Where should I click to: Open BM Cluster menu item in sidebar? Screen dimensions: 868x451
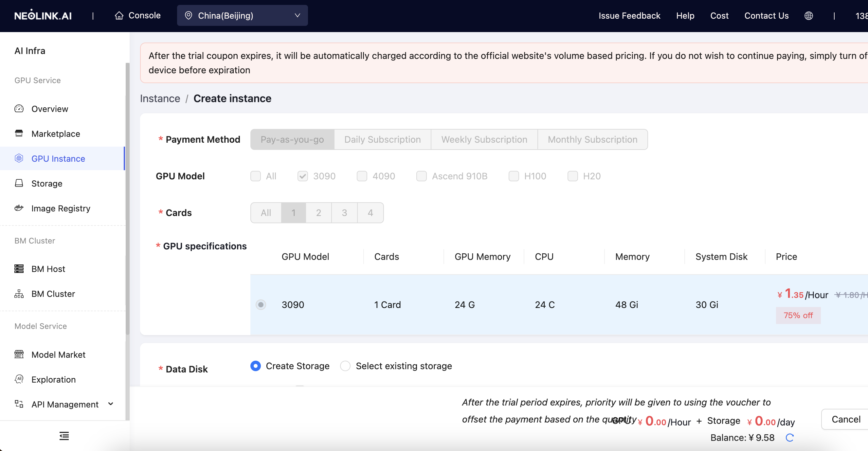click(63, 294)
